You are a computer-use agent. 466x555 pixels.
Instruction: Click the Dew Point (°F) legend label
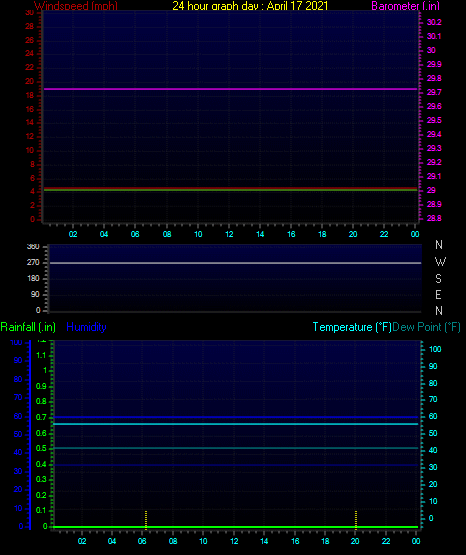click(426, 327)
